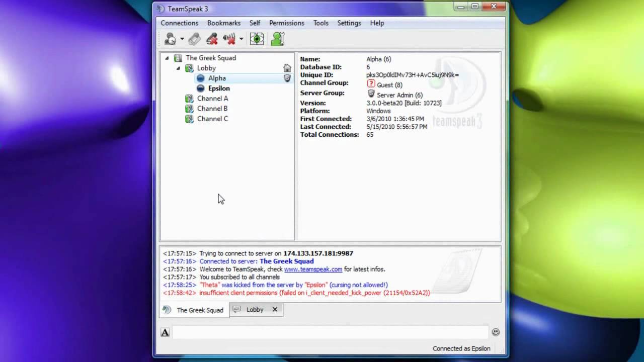The height and width of the screenshot is (362, 644).
Task: Switch to The Greek Squad chat tab
Action: click(199, 310)
